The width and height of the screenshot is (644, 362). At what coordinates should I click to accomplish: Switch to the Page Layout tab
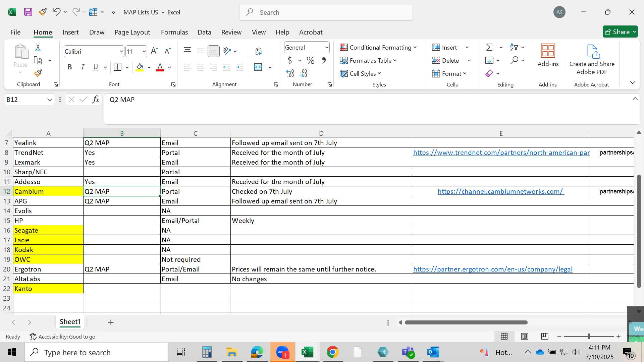pos(132,32)
